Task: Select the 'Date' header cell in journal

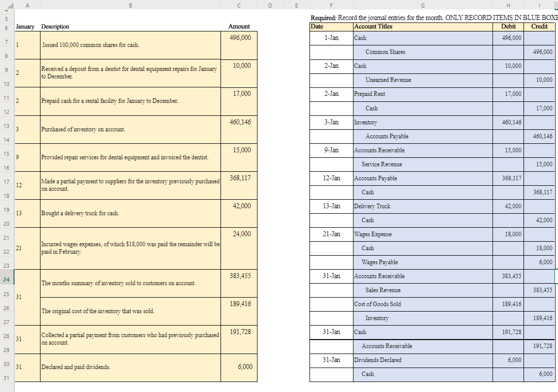Action: (x=331, y=26)
